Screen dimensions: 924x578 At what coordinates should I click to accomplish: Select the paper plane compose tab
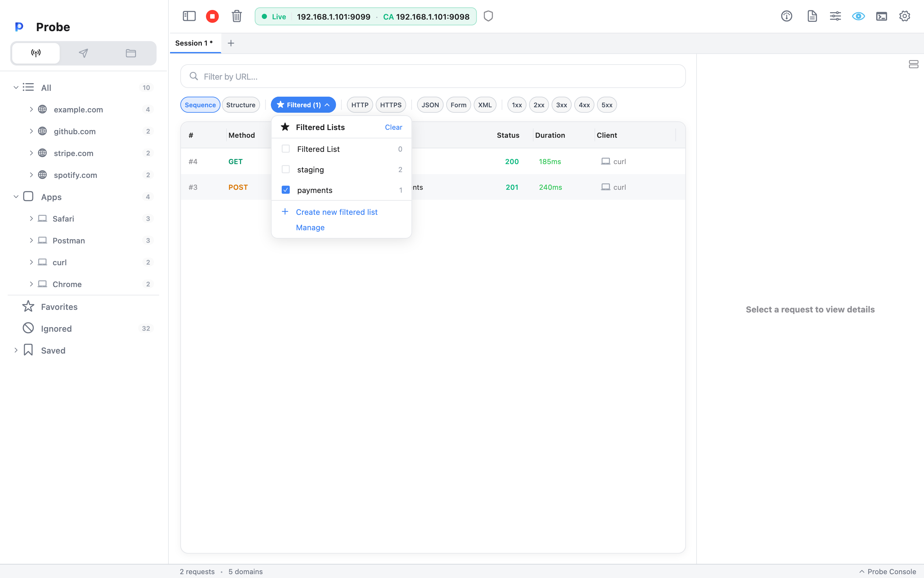(83, 53)
